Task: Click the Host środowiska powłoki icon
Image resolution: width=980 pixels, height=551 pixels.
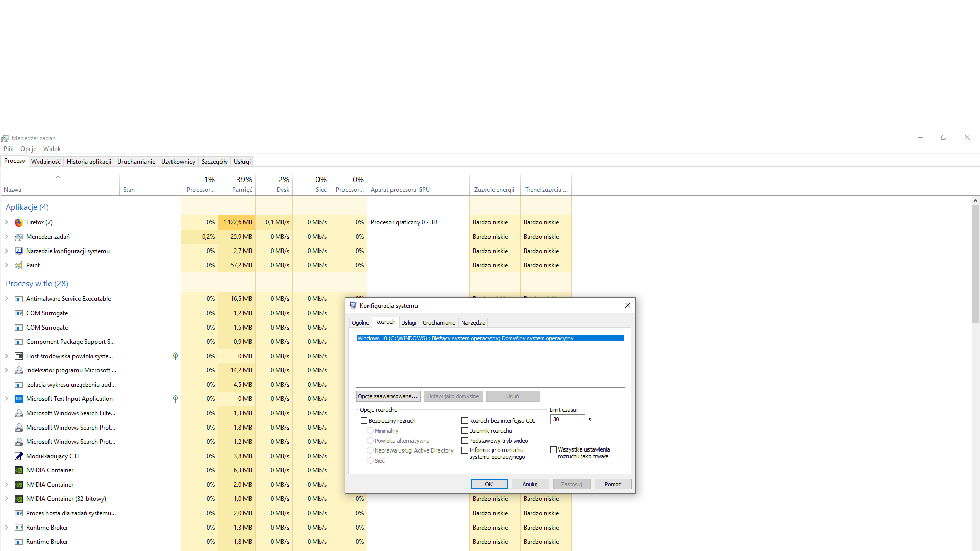Action: 19,356
